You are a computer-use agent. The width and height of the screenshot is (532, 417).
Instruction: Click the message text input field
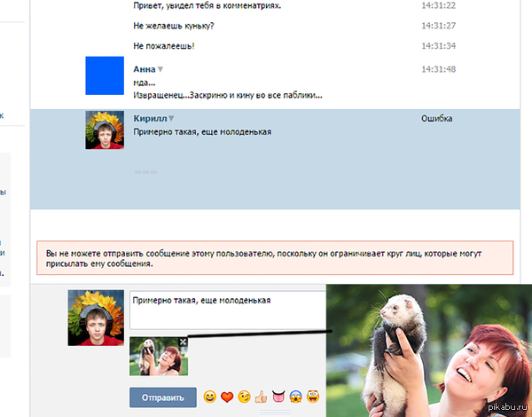click(226, 311)
